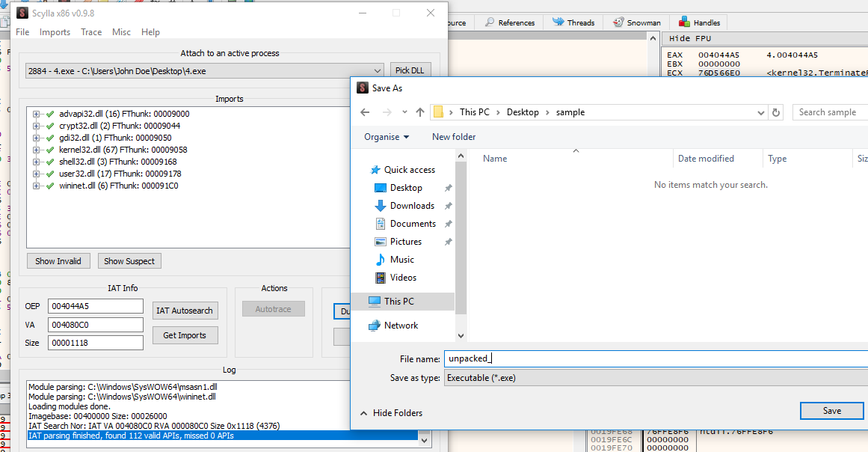Viewport: 868px width, 452px height.
Task: Click Save in Save As dialog
Action: 831,410
